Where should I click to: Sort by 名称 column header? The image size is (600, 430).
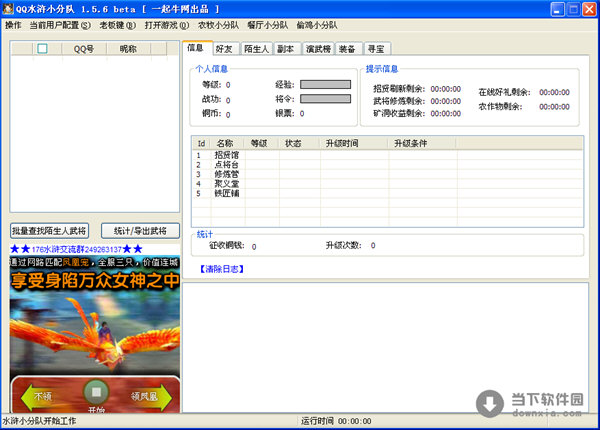(227, 143)
